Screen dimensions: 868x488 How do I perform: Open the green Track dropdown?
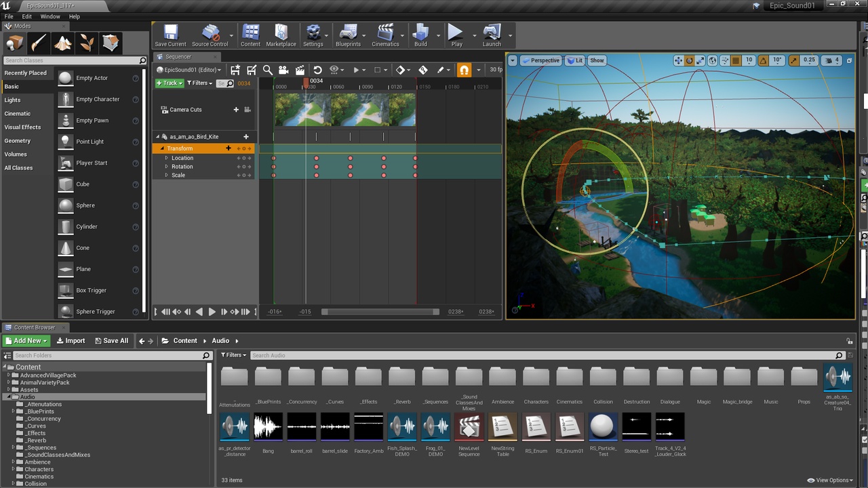pyautogui.click(x=169, y=83)
